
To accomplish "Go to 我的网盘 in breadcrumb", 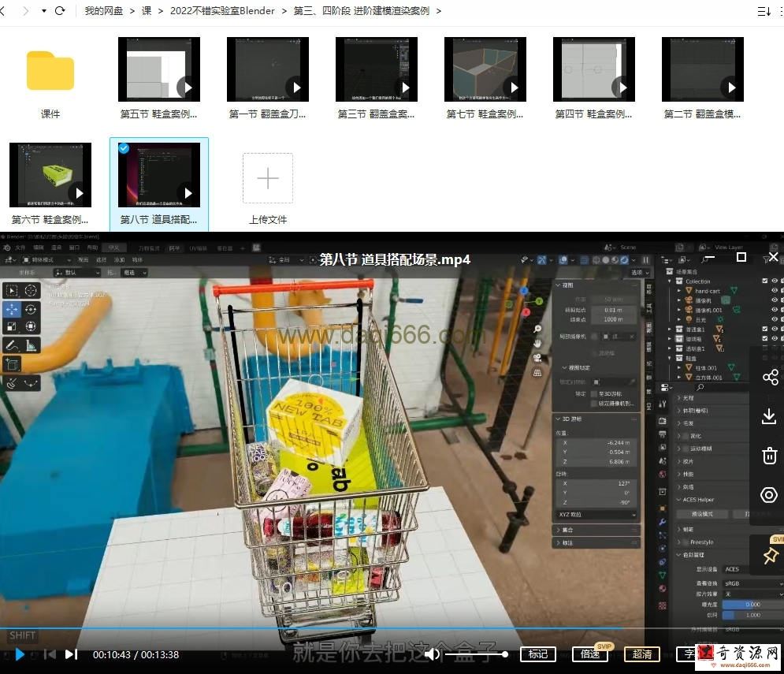I will 103,11.
